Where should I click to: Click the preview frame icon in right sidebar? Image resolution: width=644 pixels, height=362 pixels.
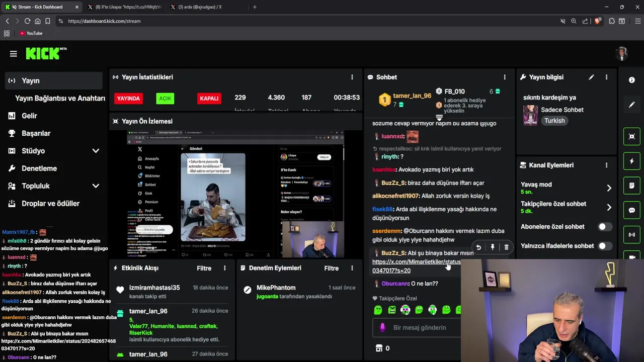click(632, 136)
